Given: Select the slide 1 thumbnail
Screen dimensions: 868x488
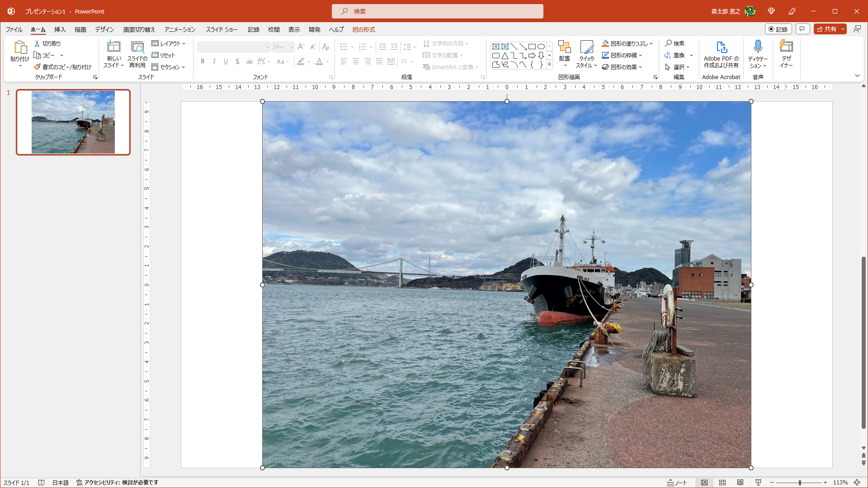Looking at the screenshot, I should (x=73, y=122).
